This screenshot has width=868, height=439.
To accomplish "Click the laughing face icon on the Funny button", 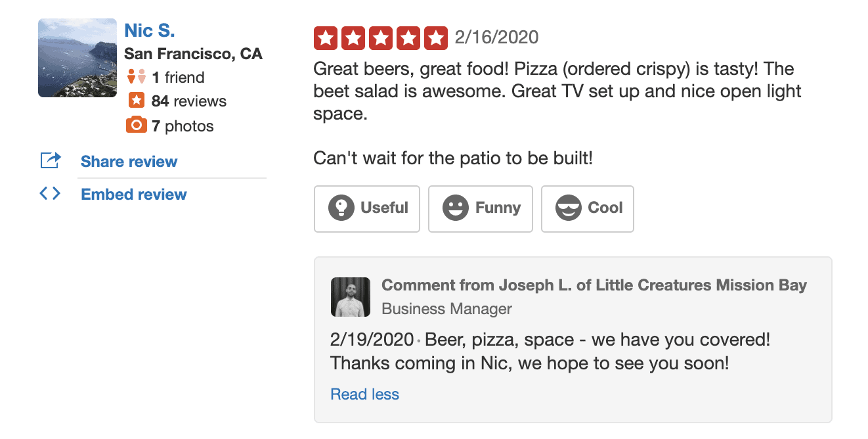I will [454, 208].
